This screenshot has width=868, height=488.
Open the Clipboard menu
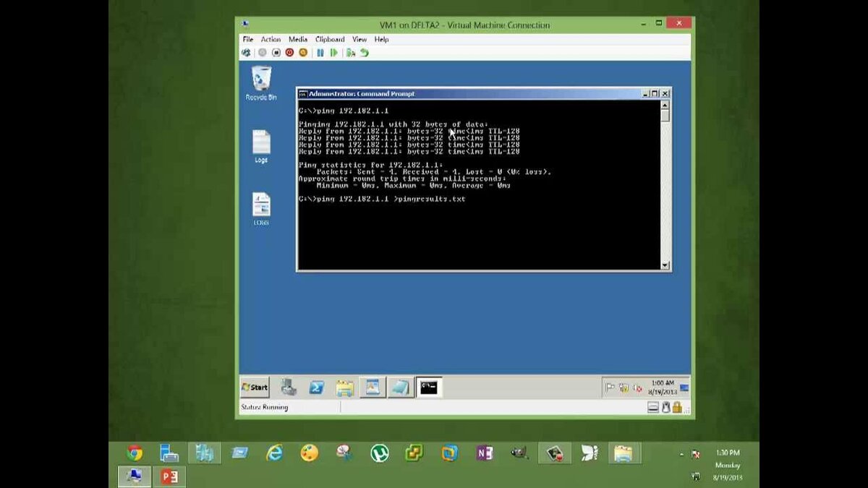click(329, 39)
